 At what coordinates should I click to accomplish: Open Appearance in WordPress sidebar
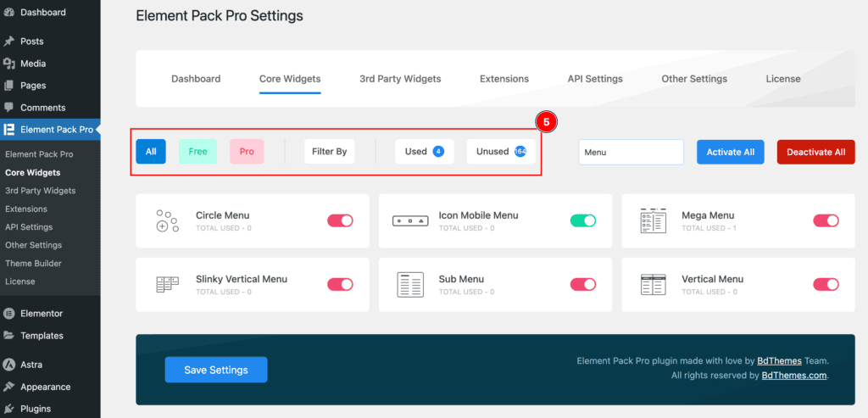[46, 387]
